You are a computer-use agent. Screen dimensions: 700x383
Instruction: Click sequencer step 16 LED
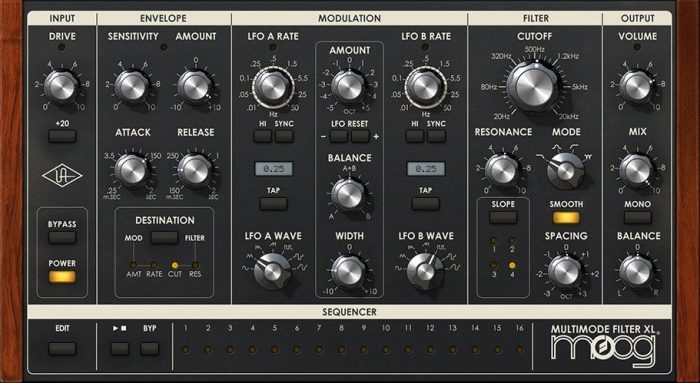pos(519,349)
